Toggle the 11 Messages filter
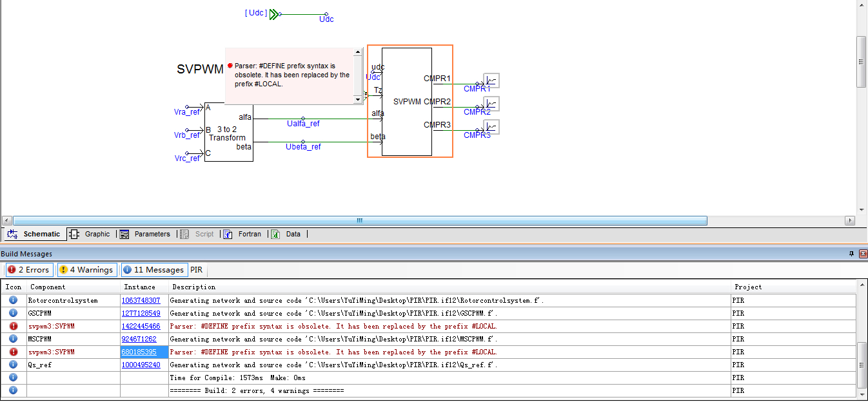This screenshot has width=868, height=402. pos(153,270)
